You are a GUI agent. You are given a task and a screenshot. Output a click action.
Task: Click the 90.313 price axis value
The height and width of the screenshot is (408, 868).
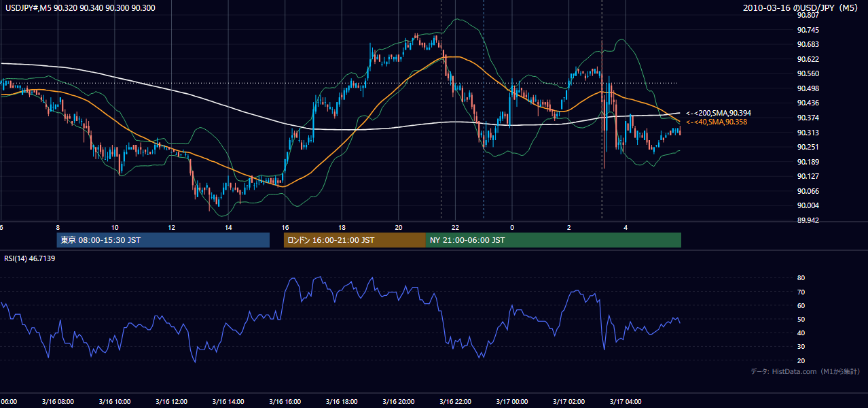808,133
